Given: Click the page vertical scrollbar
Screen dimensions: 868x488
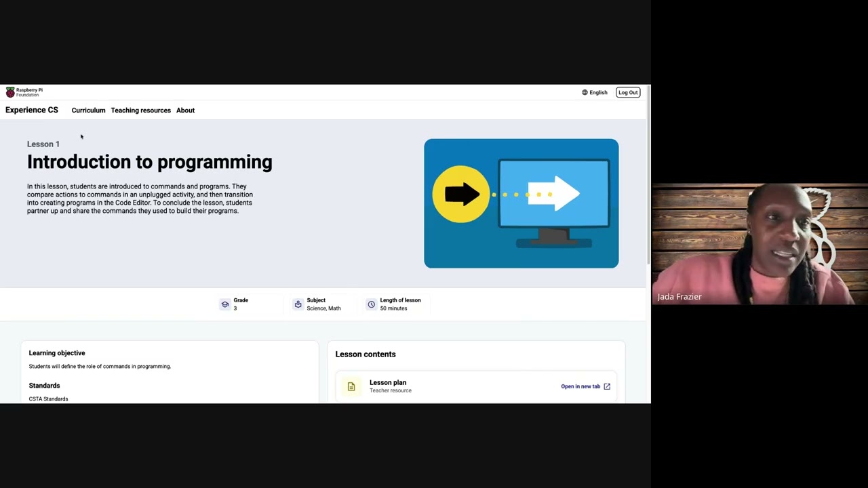Looking at the screenshot, I should (x=648, y=176).
